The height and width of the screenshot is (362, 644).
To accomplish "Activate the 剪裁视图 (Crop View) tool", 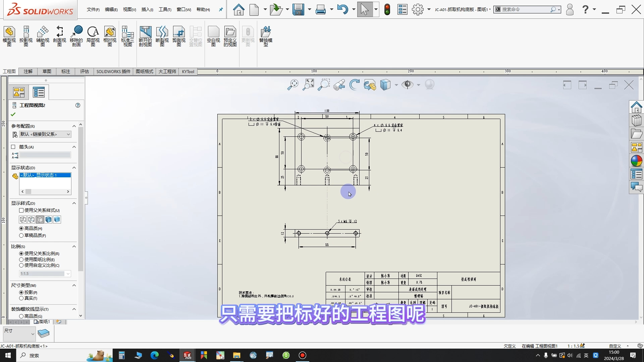I will [179, 35].
